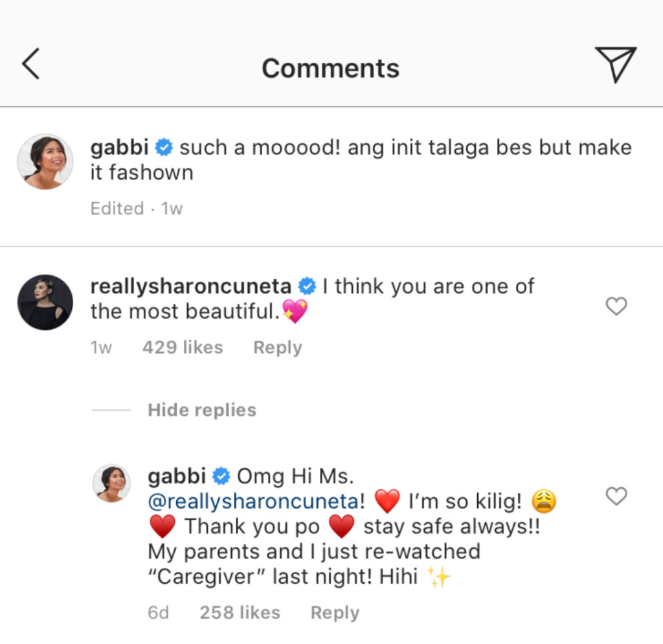View the 429 likes list

182,347
